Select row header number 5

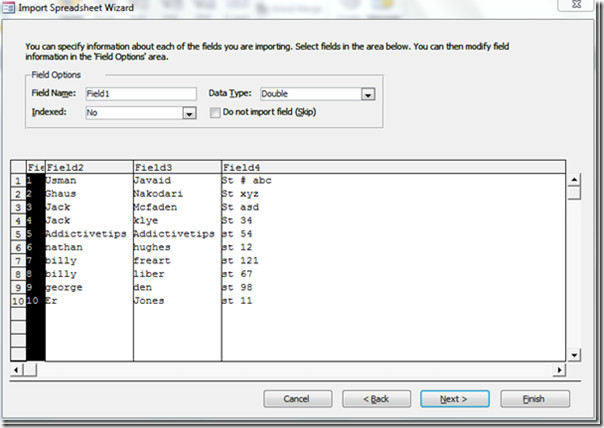18,234
